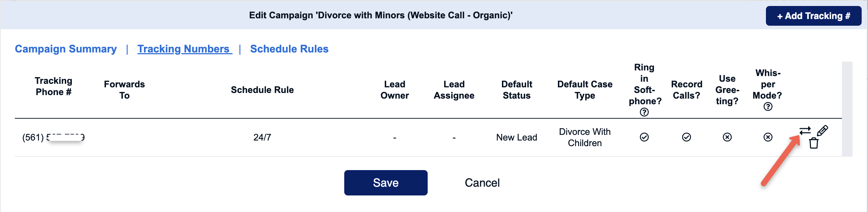Toggle Whisper Mode status icon for row

coord(768,137)
